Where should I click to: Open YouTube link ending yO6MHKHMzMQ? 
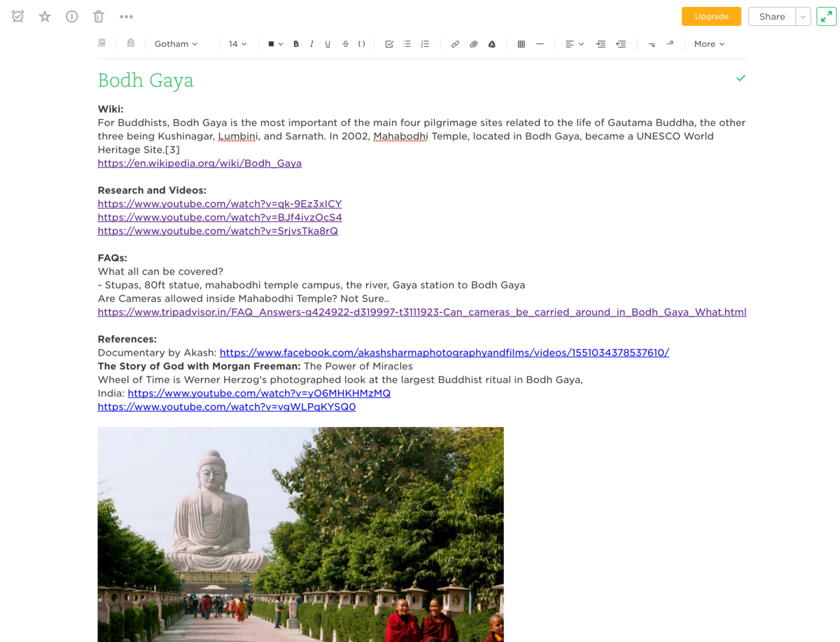[x=259, y=393]
